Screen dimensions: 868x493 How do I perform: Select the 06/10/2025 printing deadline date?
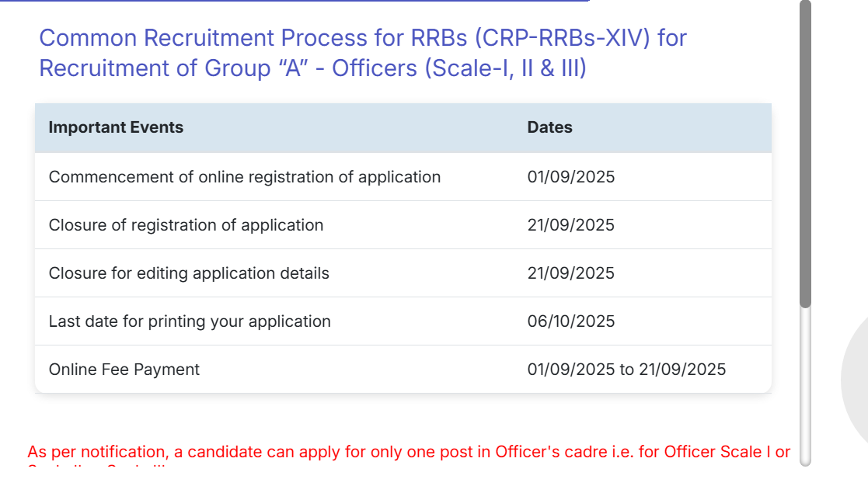[x=570, y=321]
